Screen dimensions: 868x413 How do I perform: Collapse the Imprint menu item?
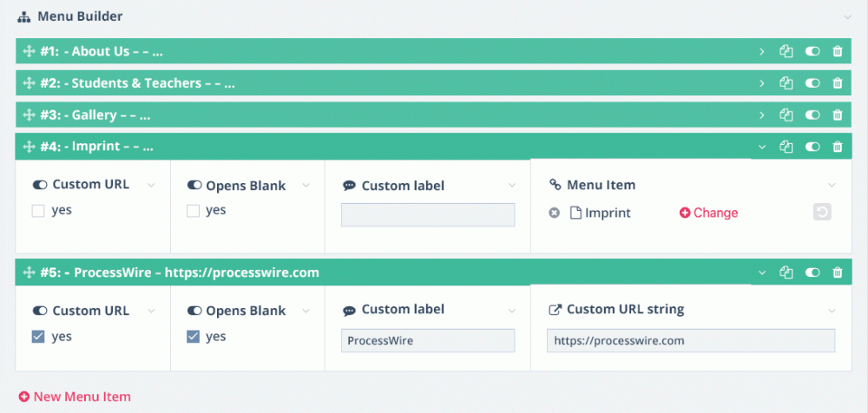(762, 147)
